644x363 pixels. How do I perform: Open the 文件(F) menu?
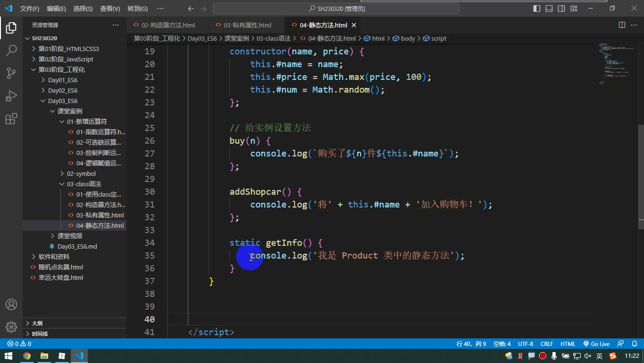[x=30, y=9]
